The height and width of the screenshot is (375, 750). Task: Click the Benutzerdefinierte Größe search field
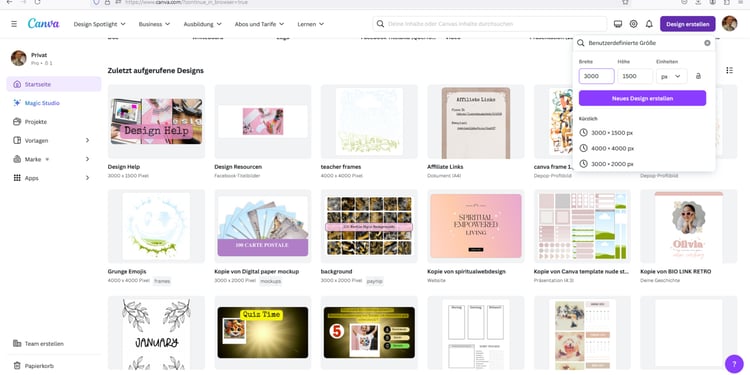pyautogui.click(x=644, y=43)
